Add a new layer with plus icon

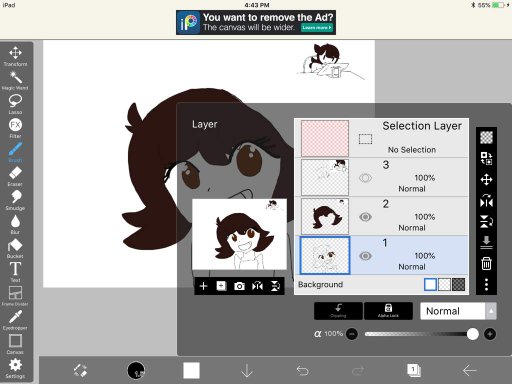(203, 286)
